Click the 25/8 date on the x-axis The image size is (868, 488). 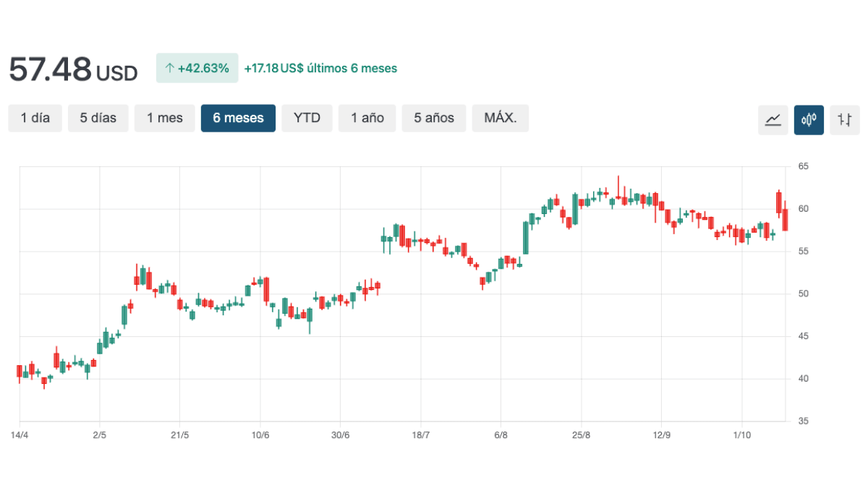pos(581,435)
